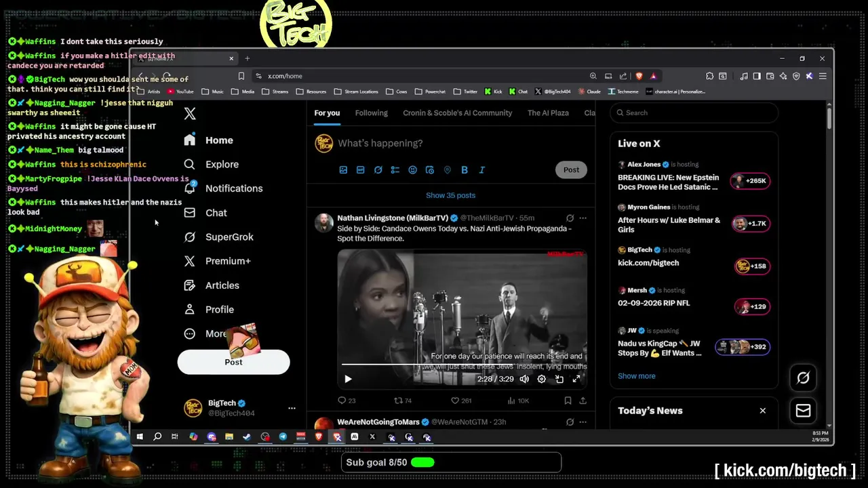This screenshot has height=488, width=868.
Task: Open floating Grok button
Action: [803, 378]
